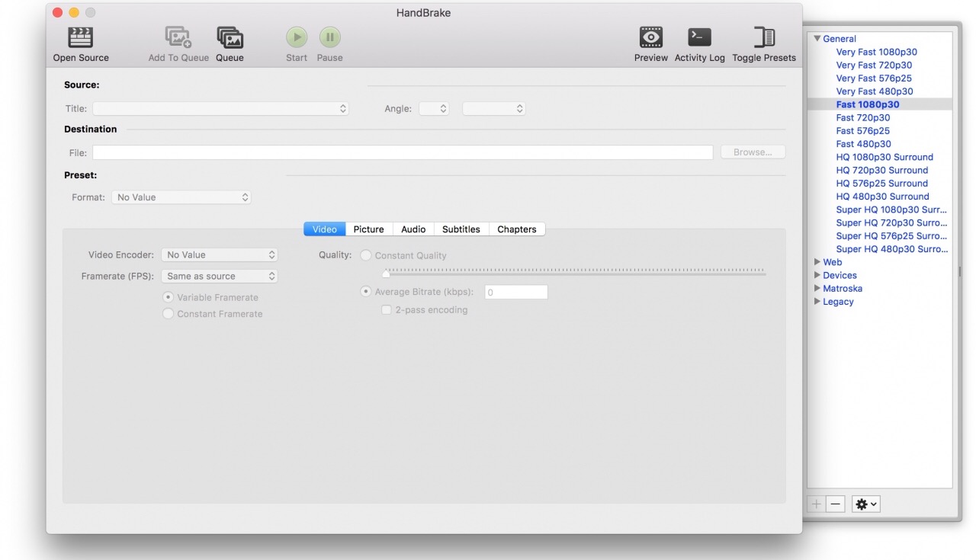Click the Open Source clapperboard icon
Image resolution: width=976 pixels, height=560 pixels.
click(x=81, y=37)
